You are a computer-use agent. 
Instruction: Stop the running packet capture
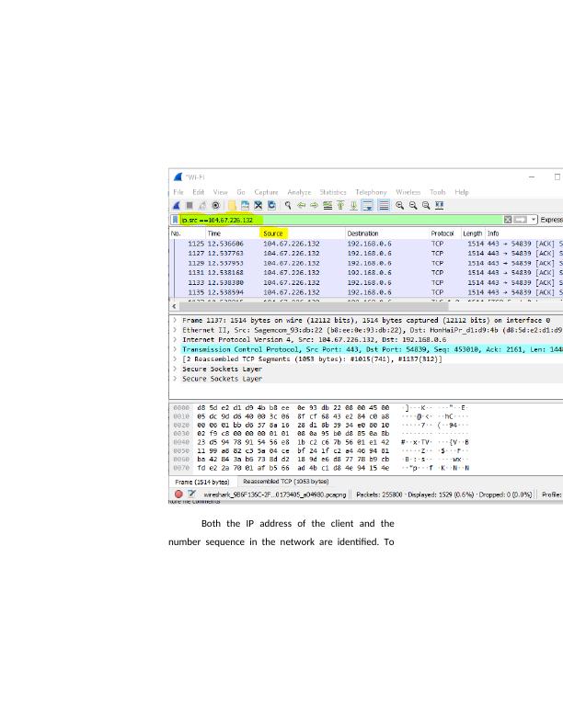click(190, 206)
